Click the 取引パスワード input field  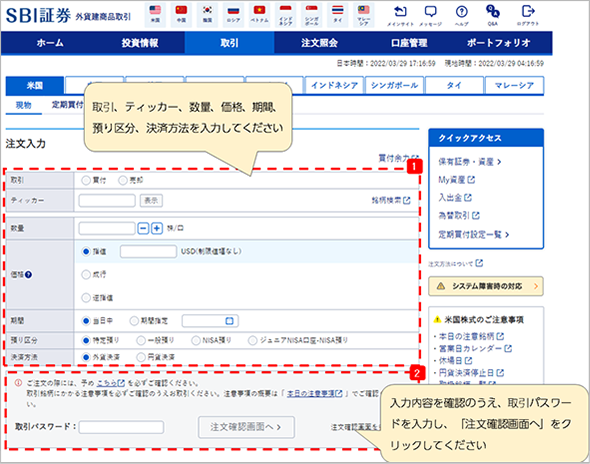tap(121, 427)
